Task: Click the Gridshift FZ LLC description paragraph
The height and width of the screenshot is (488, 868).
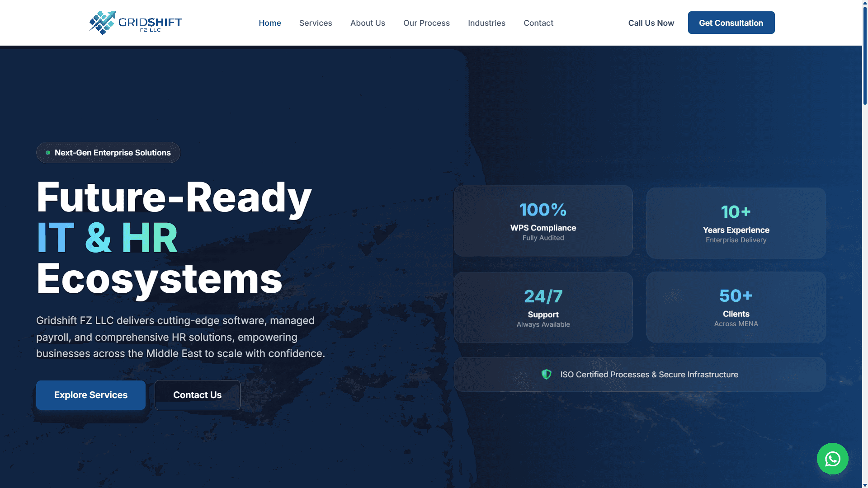Action: (181, 337)
